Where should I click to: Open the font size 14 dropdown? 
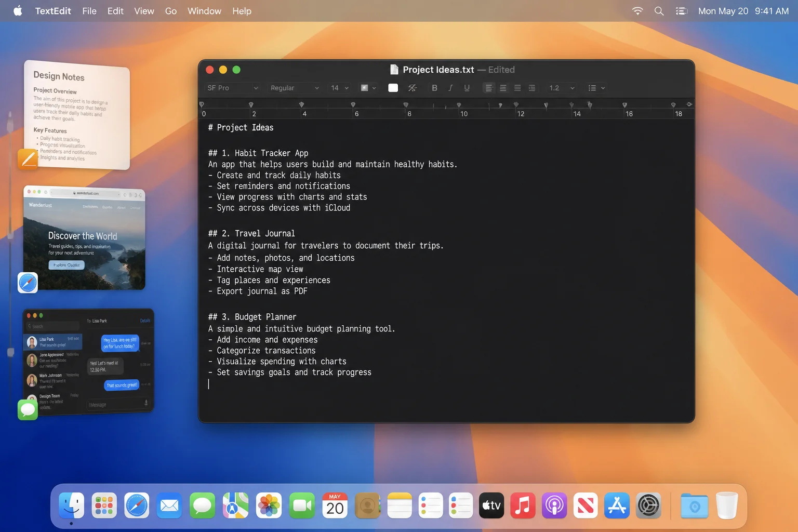tap(340, 88)
